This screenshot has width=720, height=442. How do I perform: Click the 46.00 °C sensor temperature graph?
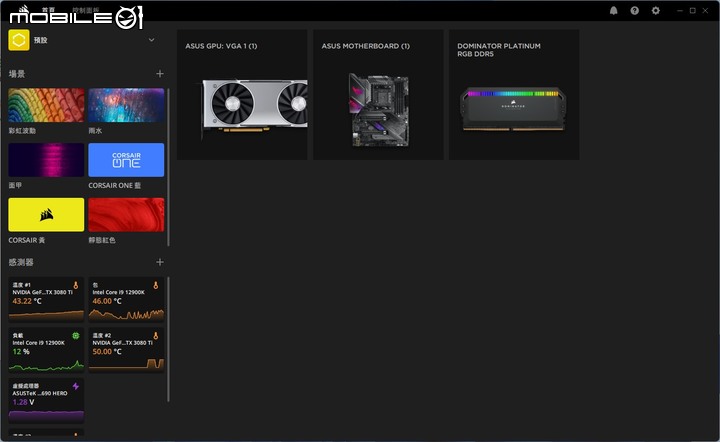(126, 314)
